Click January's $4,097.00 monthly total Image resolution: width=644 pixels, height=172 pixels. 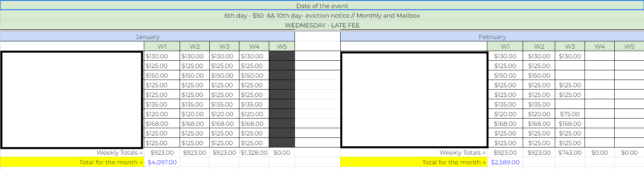162,162
